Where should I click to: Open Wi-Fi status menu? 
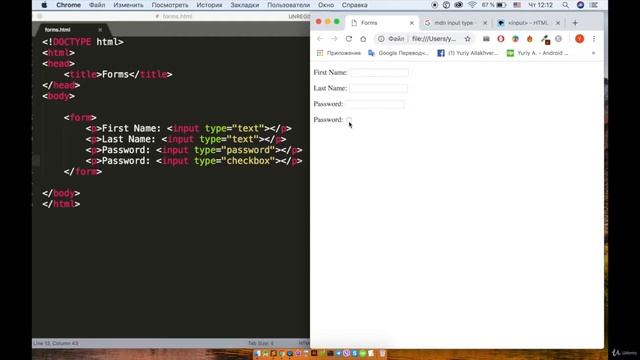click(x=472, y=5)
